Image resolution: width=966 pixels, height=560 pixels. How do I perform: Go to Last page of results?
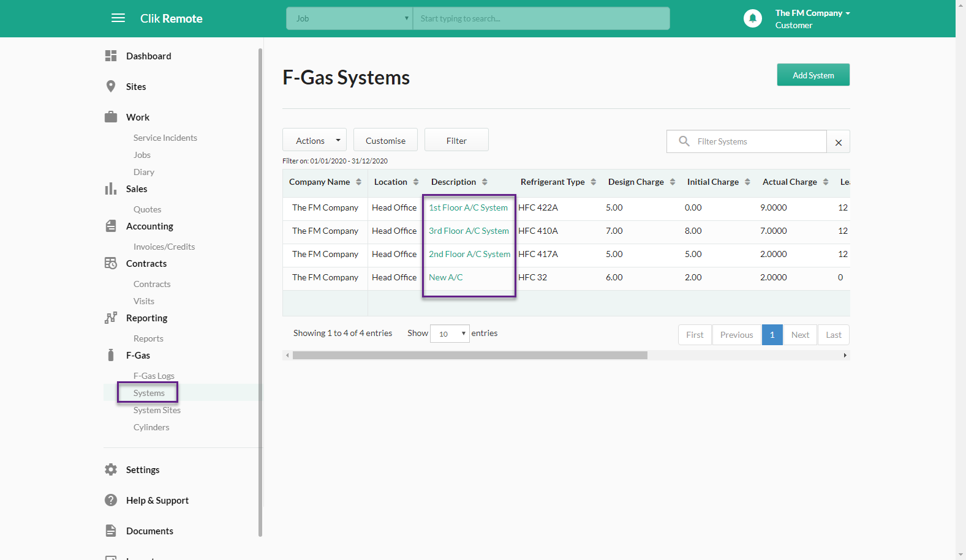[833, 335]
